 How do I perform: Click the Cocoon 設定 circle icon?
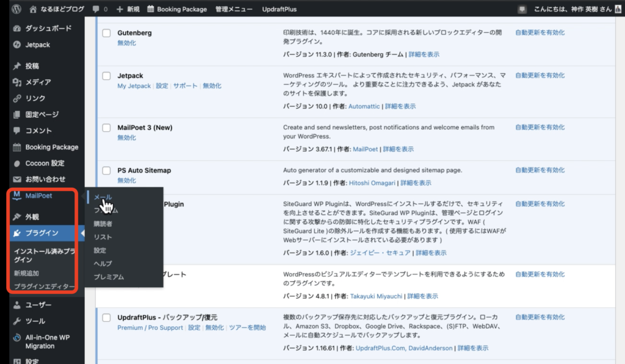[x=16, y=163]
